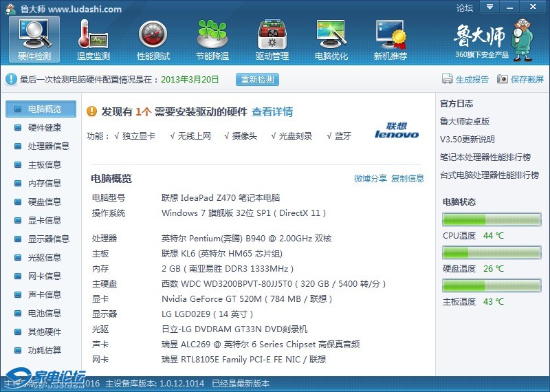The width and height of the screenshot is (550, 392).
Task: Open 笔记本处理器性能排行榜 ranking link
Action: (x=485, y=157)
